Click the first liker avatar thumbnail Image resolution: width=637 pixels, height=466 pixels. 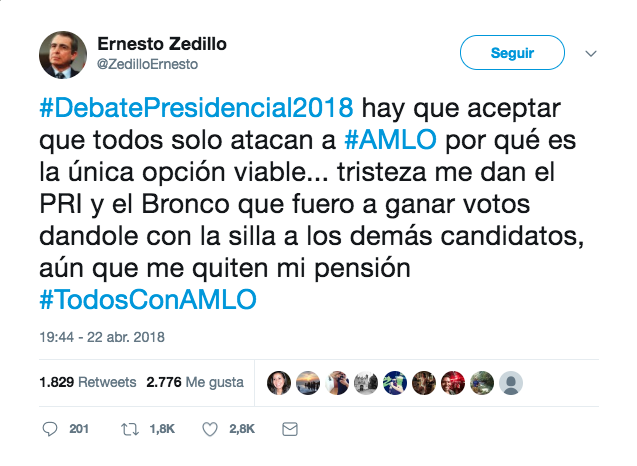pyautogui.click(x=280, y=382)
